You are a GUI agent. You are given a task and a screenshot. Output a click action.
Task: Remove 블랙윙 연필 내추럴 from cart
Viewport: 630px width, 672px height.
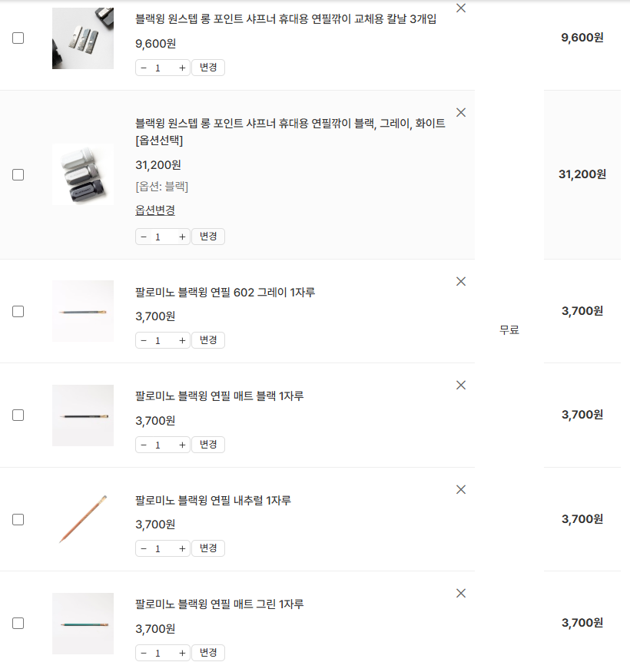click(x=461, y=489)
